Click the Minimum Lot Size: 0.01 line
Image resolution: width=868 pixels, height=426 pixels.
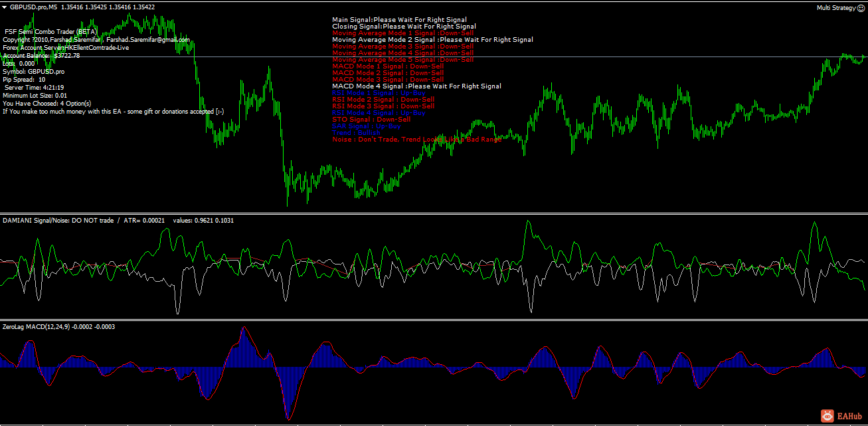click(x=35, y=96)
